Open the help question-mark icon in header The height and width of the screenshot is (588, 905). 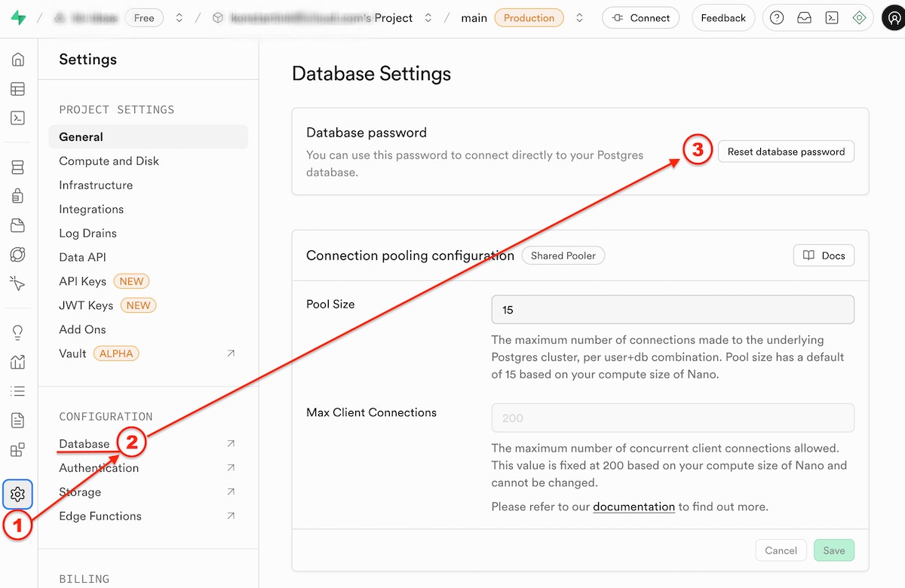[x=776, y=17]
